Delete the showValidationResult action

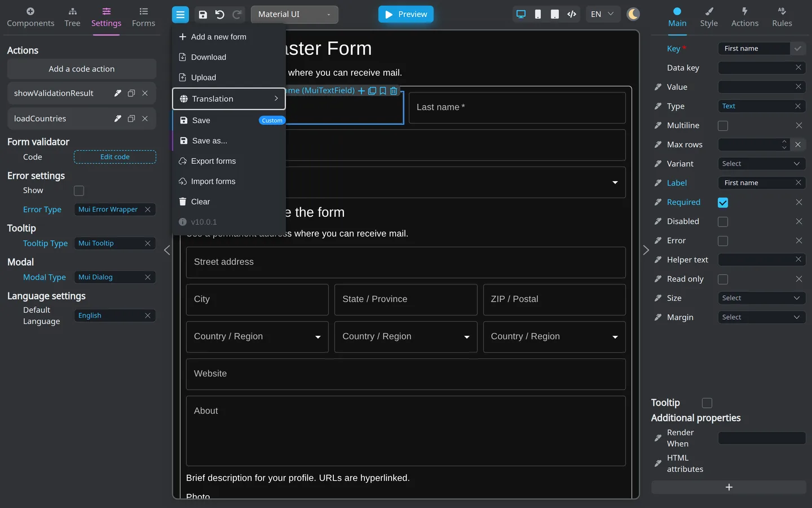(x=145, y=93)
